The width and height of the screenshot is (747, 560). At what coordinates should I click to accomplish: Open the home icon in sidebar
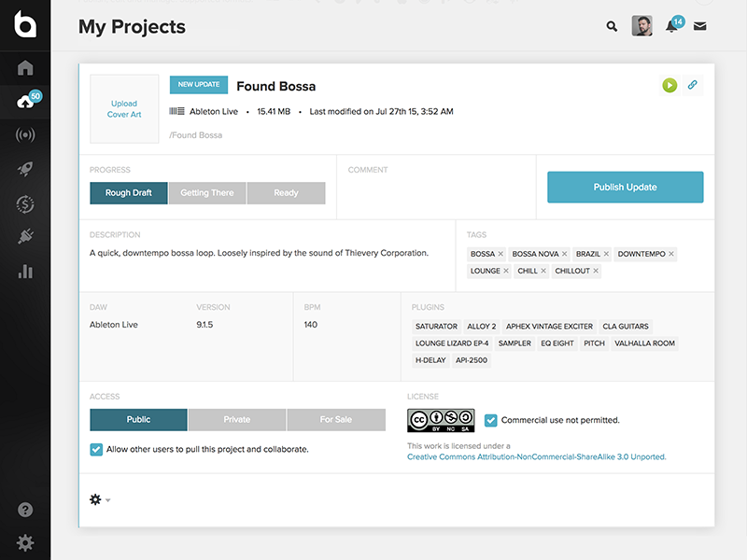(x=25, y=68)
